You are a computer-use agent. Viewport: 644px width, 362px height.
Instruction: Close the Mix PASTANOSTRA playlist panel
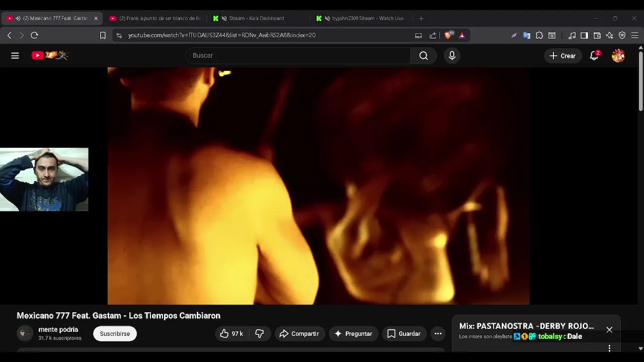[609, 330]
